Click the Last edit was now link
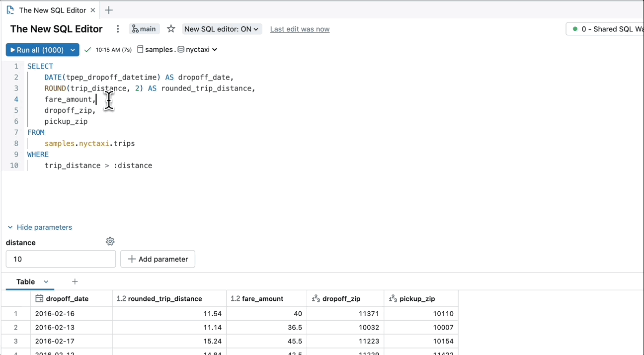Image resolution: width=644 pixels, height=355 pixels. (x=300, y=29)
